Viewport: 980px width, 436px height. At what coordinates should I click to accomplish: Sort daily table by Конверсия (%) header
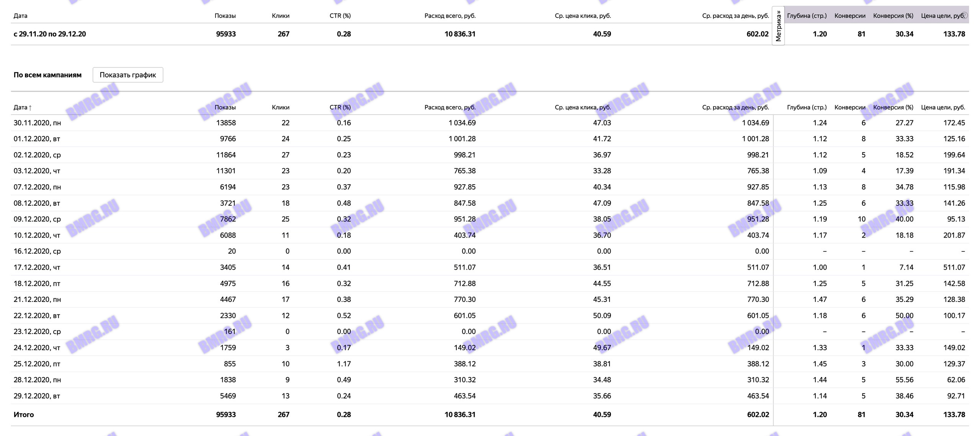(893, 107)
